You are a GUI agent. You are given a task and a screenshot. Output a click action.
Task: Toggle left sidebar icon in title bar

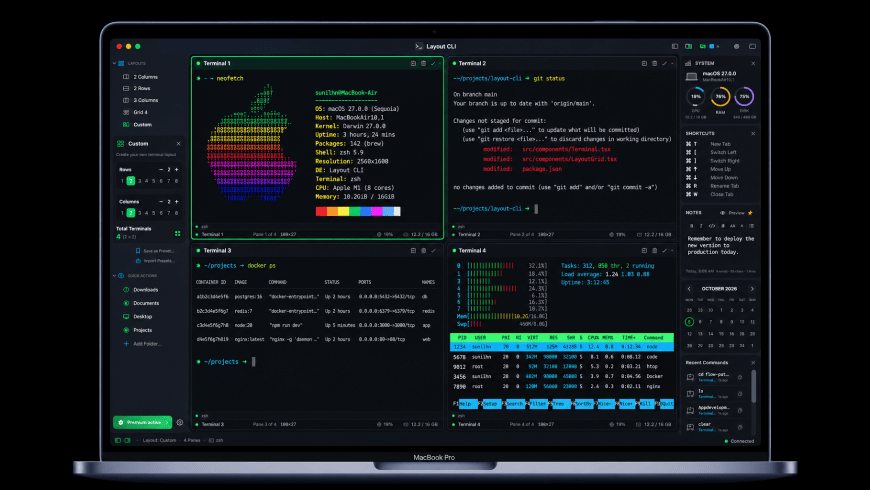click(675, 47)
